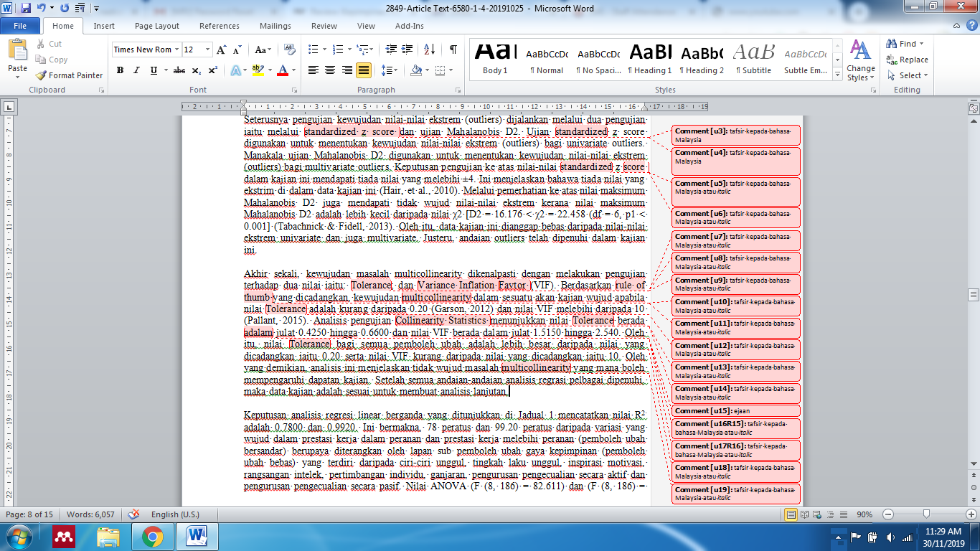This screenshot has width=980, height=551.
Task: Click the Save icon in Quick Access toolbar
Action: point(26,9)
